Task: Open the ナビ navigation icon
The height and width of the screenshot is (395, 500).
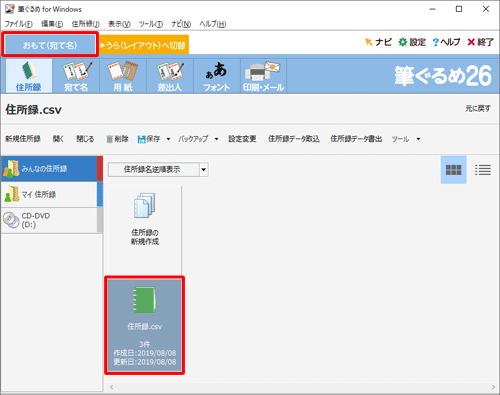Action: point(368,42)
